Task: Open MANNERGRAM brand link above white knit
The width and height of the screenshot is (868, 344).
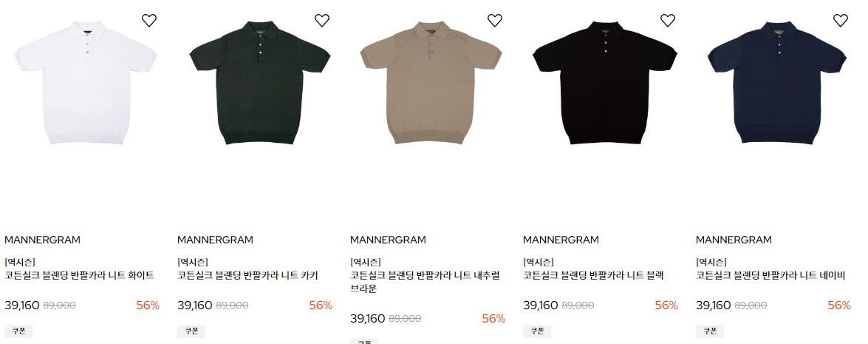Action: coord(43,240)
